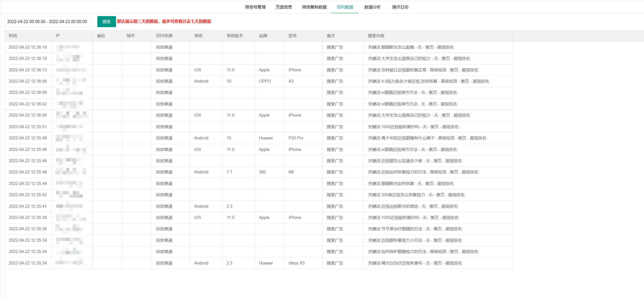The width and height of the screenshot is (644, 298).
Task: Click the 访问来源 column header
Action: pos(164,36)
